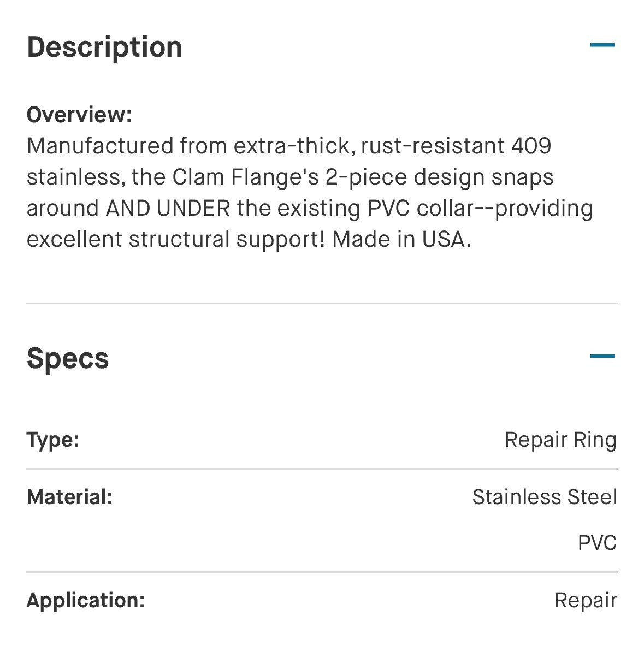
Task: Select the Overview label
Action: 79,115
